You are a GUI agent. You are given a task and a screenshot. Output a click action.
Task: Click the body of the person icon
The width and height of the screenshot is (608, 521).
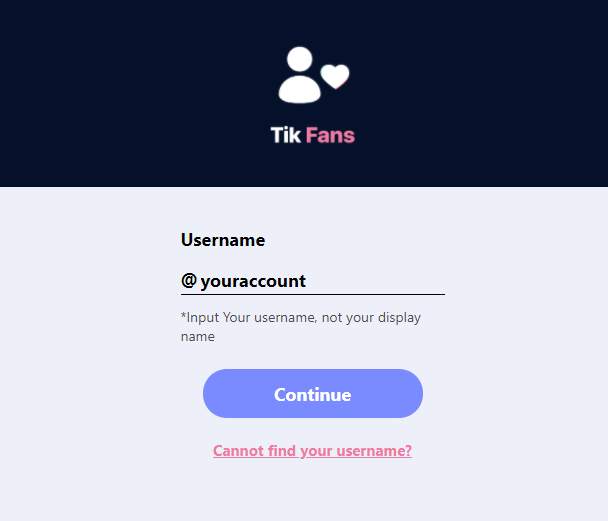pos(299,90)
